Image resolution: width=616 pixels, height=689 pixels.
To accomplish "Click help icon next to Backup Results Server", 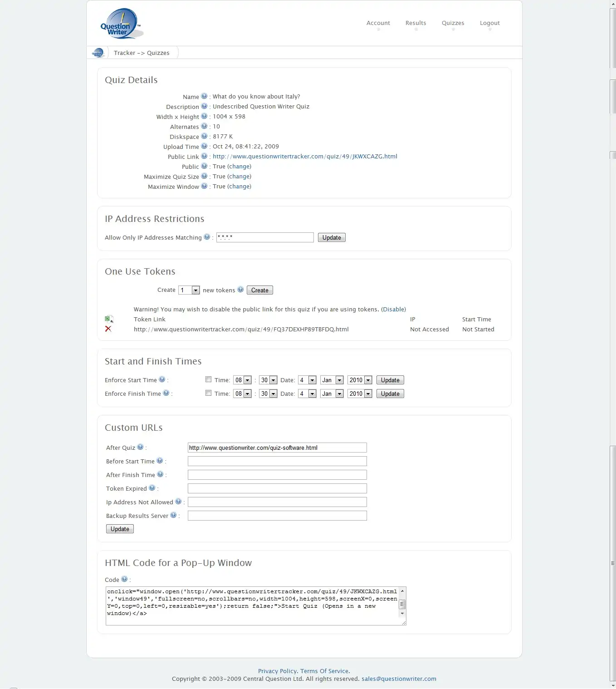I will [x=173, y=515].
